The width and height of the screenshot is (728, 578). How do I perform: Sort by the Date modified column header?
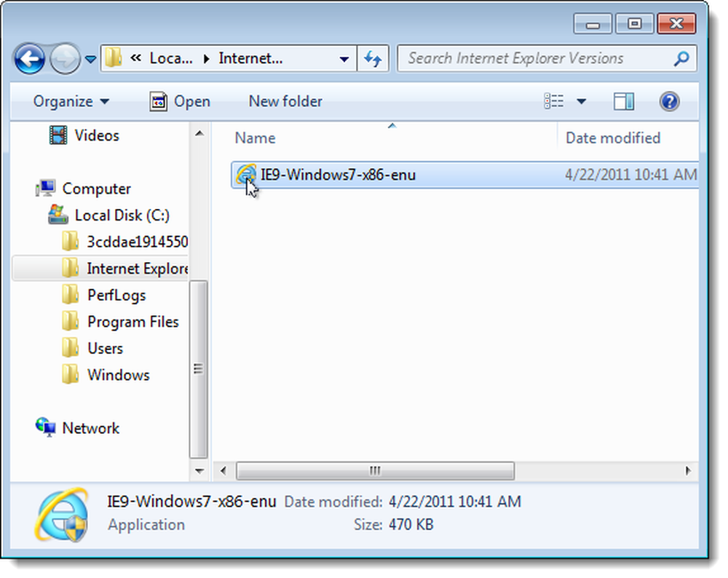click(x=613, y=138)
